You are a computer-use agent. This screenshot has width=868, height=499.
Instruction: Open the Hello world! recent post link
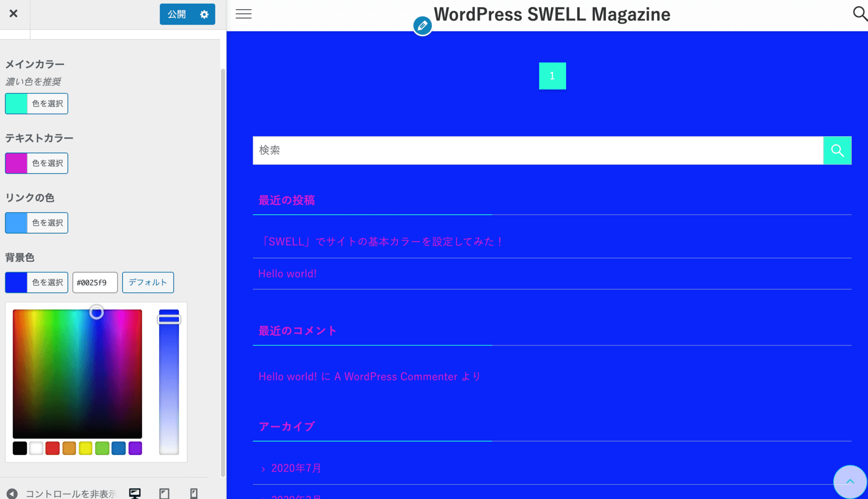[287, 274]
